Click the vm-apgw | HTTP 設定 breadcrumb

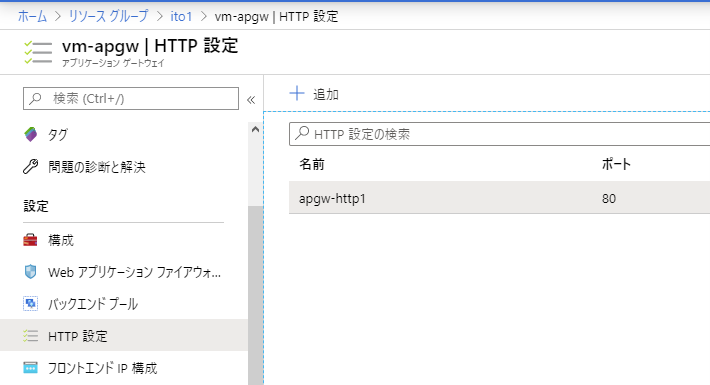tap(276, 17)
